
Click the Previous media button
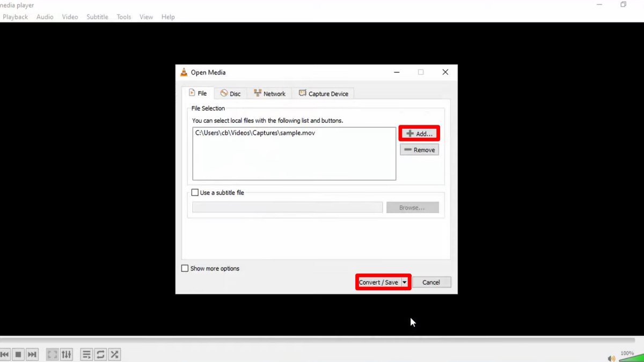[x=4, y=354]
